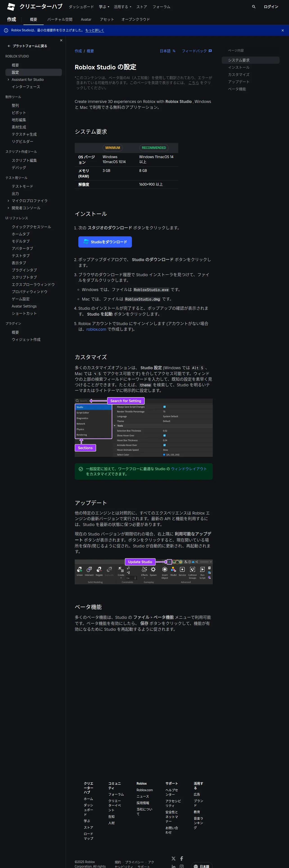This screenshot has width=289, height=868.
Task: Click the footer Roblox.com link
Action: [x=144, y=790]
